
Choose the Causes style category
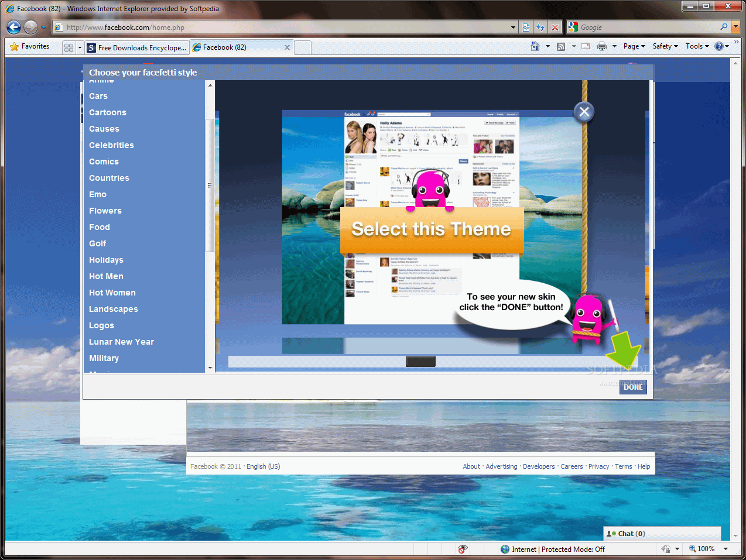(104, 129)
